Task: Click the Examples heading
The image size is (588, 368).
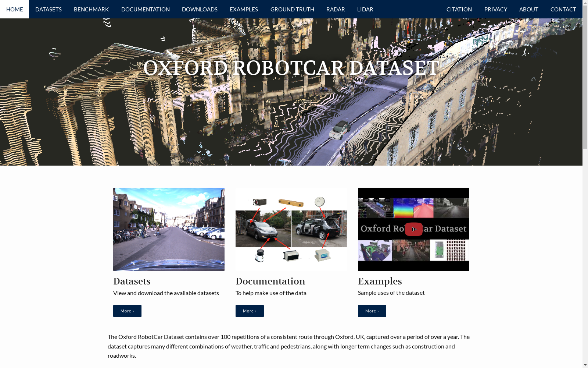Action: point(380,281)
